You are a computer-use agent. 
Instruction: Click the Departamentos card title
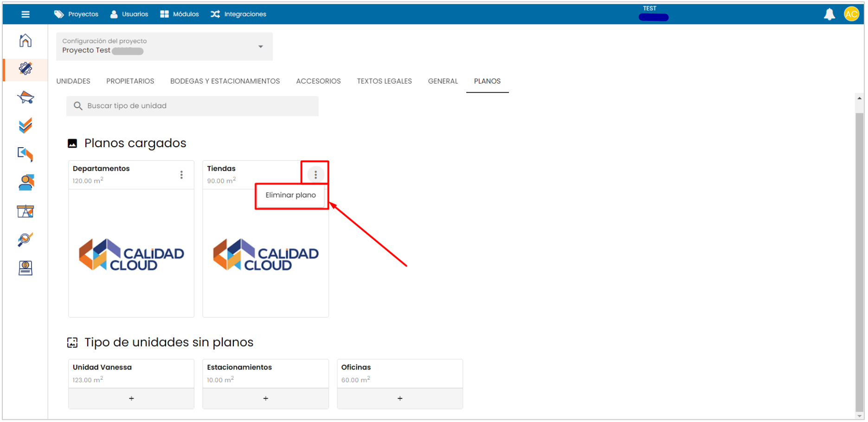pyautogui.click(x=101, y=169)
